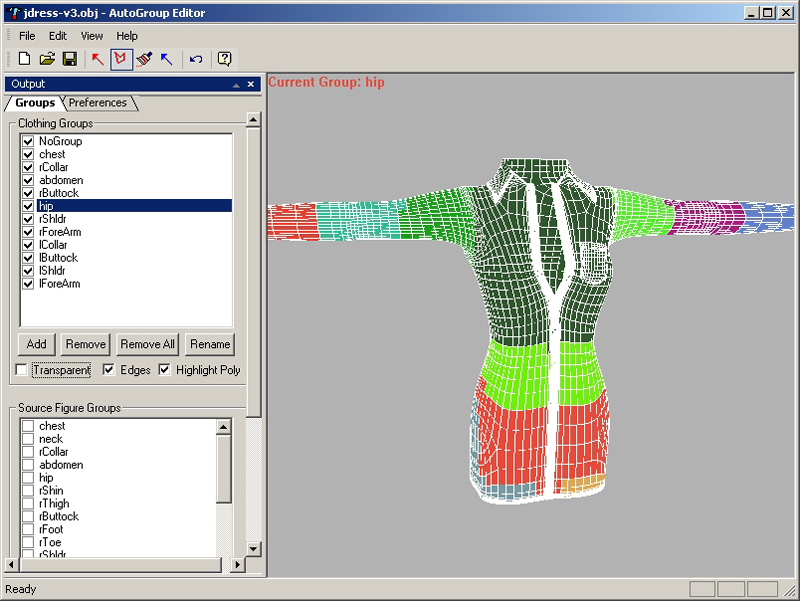Toggle the rShldr clothing group checkbox
The height and width of the screenshot is (601, 800).
click(x=28, y=219)
